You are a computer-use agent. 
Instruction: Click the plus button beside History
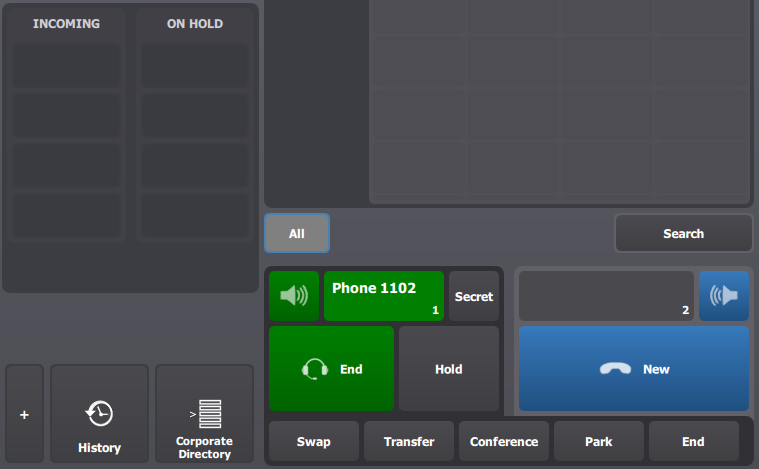coord(24,414)
